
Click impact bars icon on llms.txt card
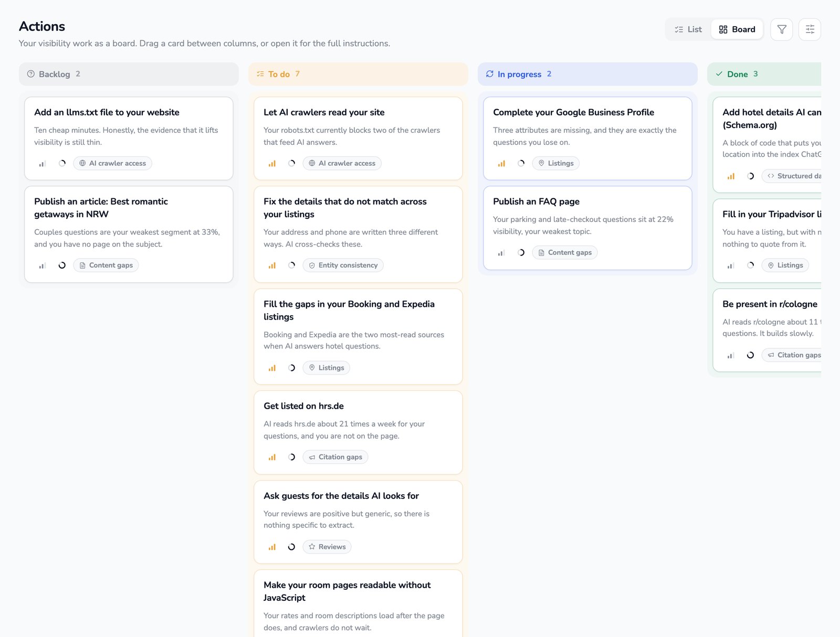(43, 163)
